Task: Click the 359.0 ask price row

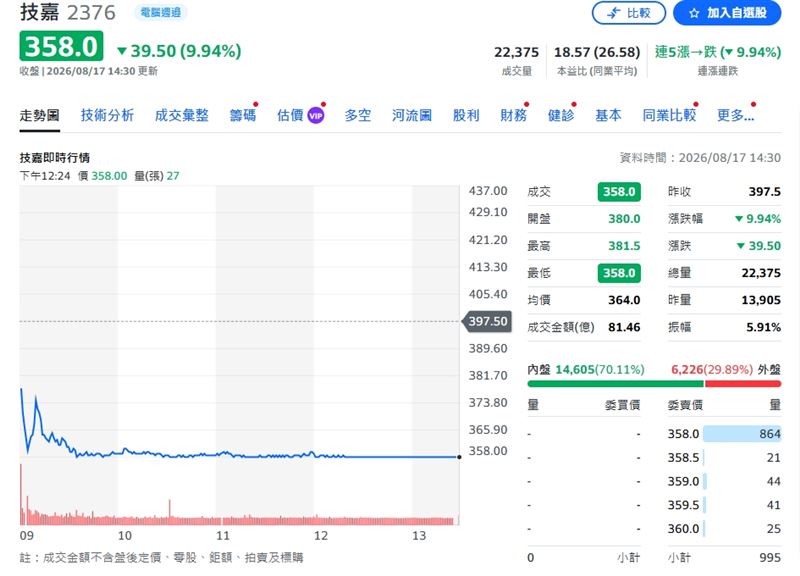Action: coord(724,481)
